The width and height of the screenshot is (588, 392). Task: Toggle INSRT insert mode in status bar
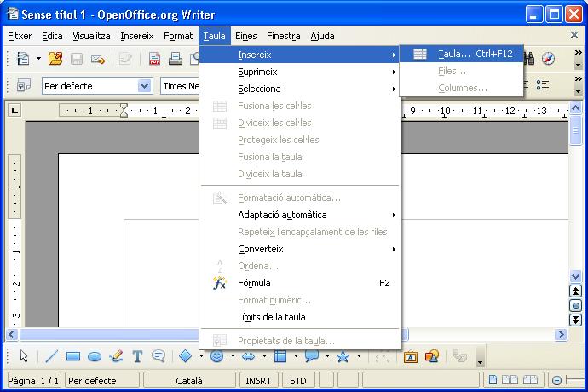[x=261, y=380]
